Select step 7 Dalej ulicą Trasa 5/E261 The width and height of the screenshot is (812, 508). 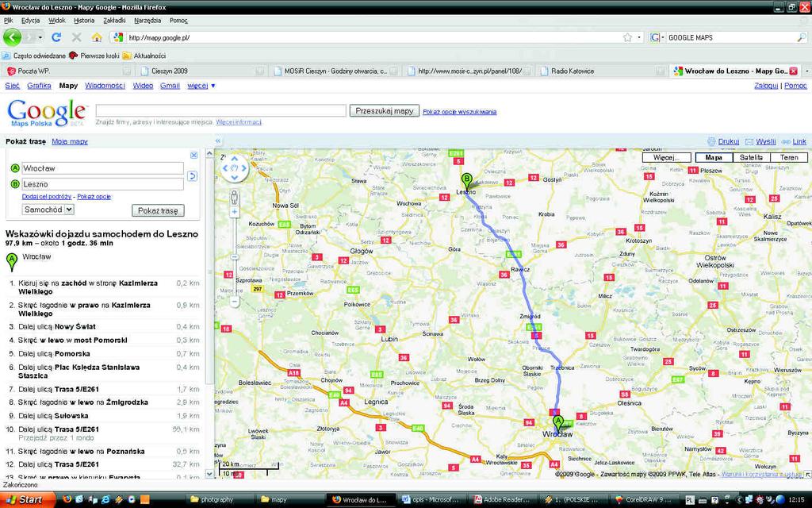102,389
